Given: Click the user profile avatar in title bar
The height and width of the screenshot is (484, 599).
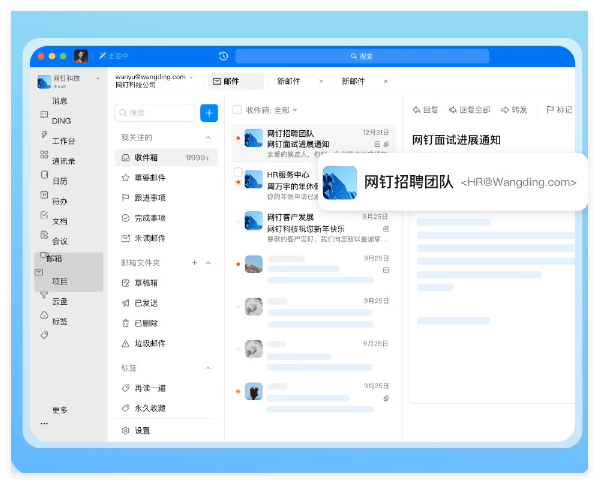Looking at the screenshot, I should click(x=81, y=57).
